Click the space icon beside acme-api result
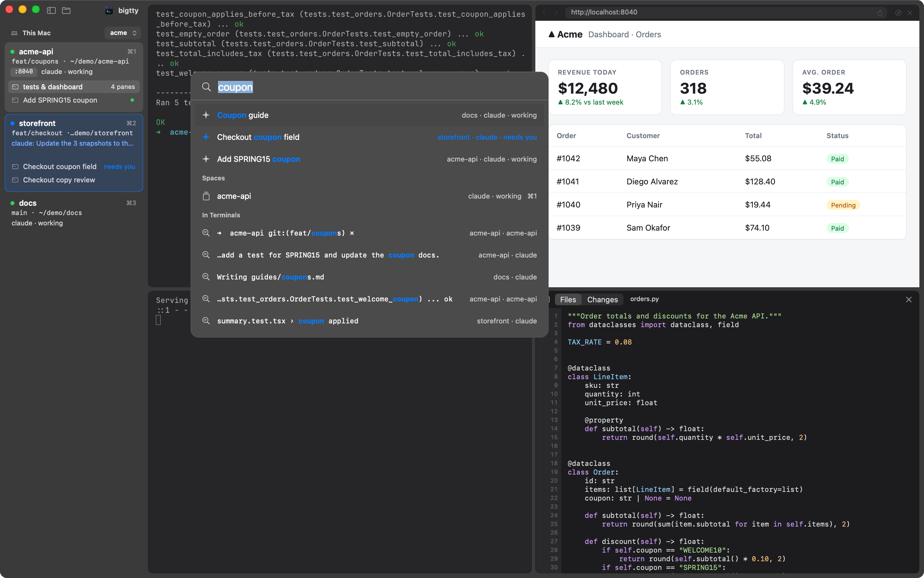Image resolution: width=924 pixels, height=578 pixels. pos(206,196)
